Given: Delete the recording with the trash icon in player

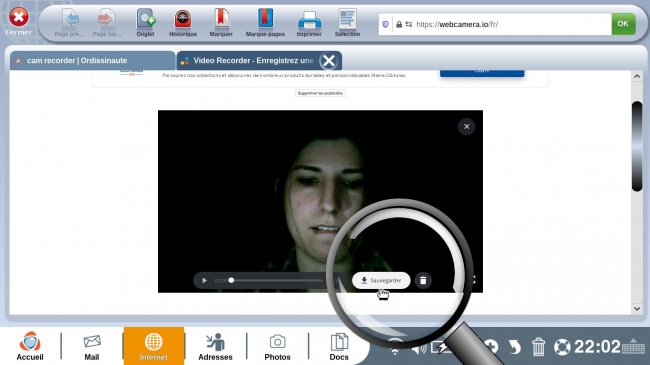Looking at the screenshot, I should tap(423, 280).
